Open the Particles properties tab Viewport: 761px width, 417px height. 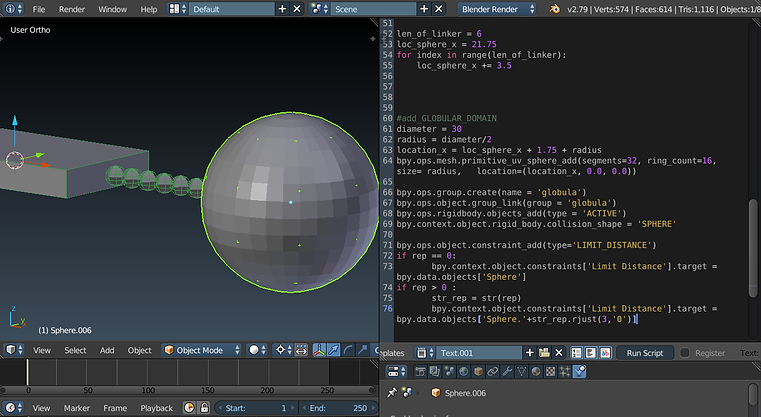click(x=565, y=371)
